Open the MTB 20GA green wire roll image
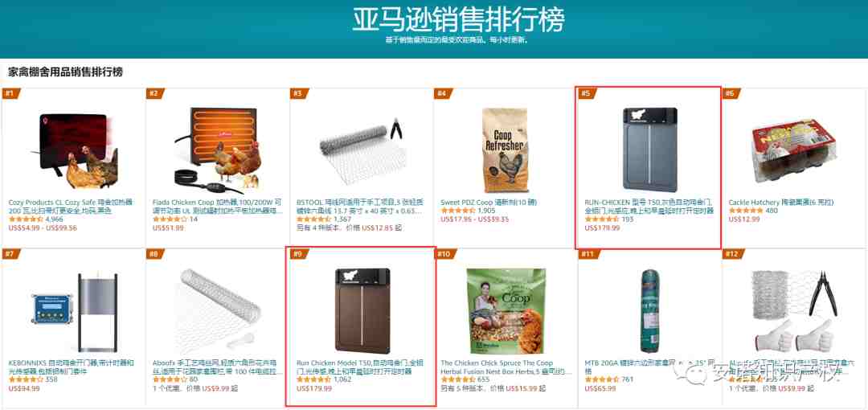 coord(650,311)
